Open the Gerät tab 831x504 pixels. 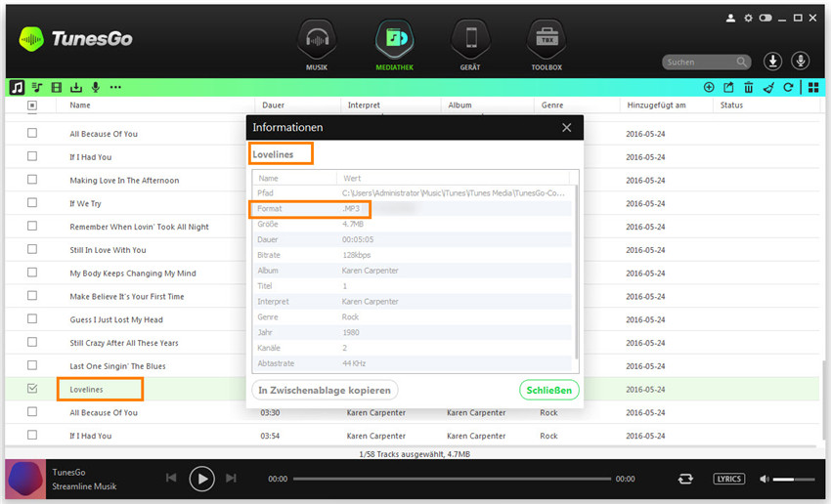tap(470, 45)
